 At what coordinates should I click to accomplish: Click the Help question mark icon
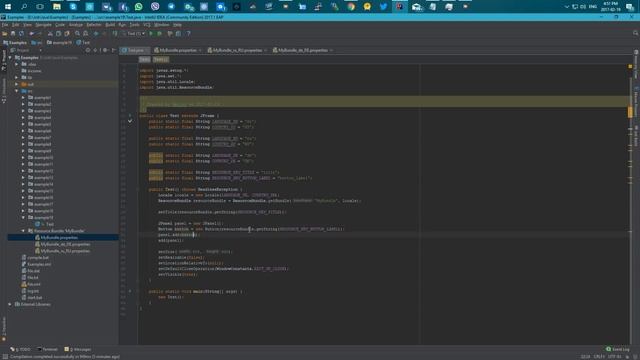188,33
